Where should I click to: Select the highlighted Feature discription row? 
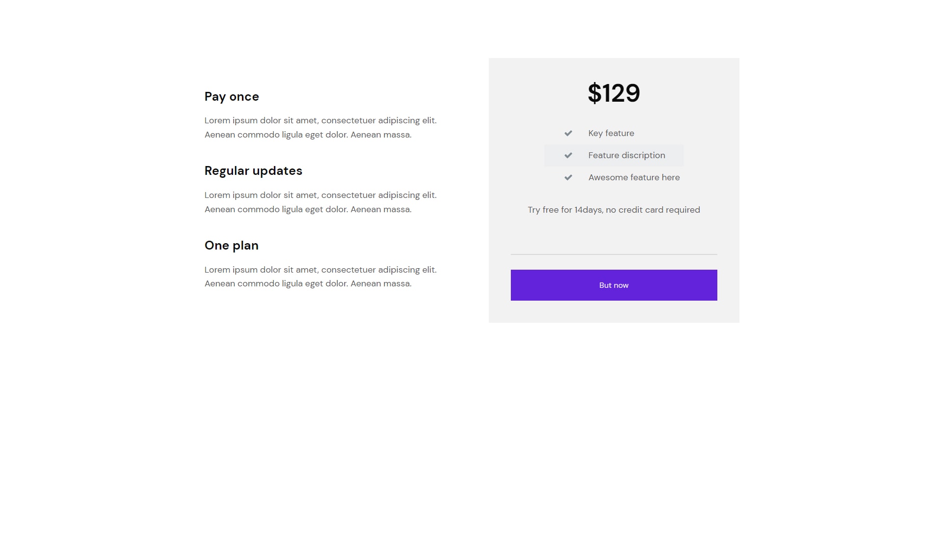614,155
